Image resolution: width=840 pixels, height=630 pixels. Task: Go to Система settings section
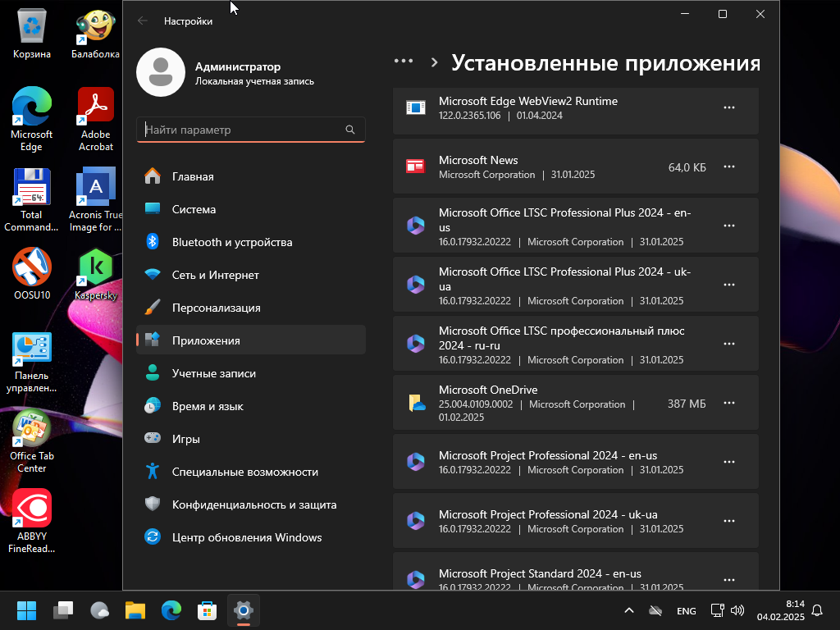click(x=251, y=209)
